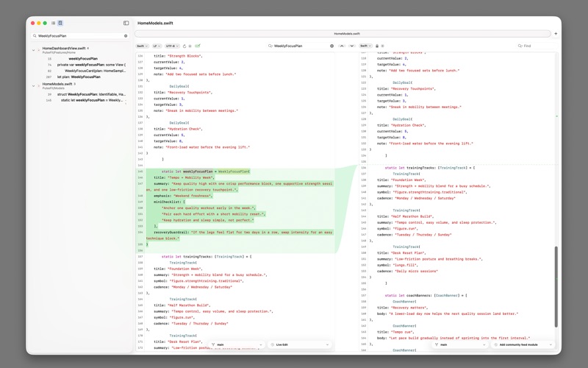Click the sidebar search magnifier icon
The width and height of the screenshot is (588, 368).
click(x=35, y=36)
